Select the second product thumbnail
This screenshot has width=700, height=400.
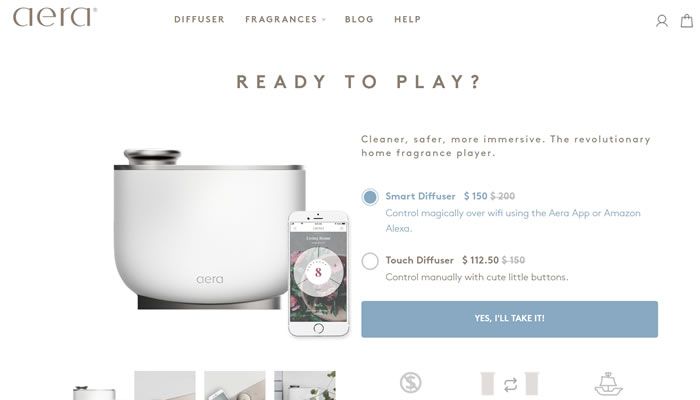click(x=165, y=385)
